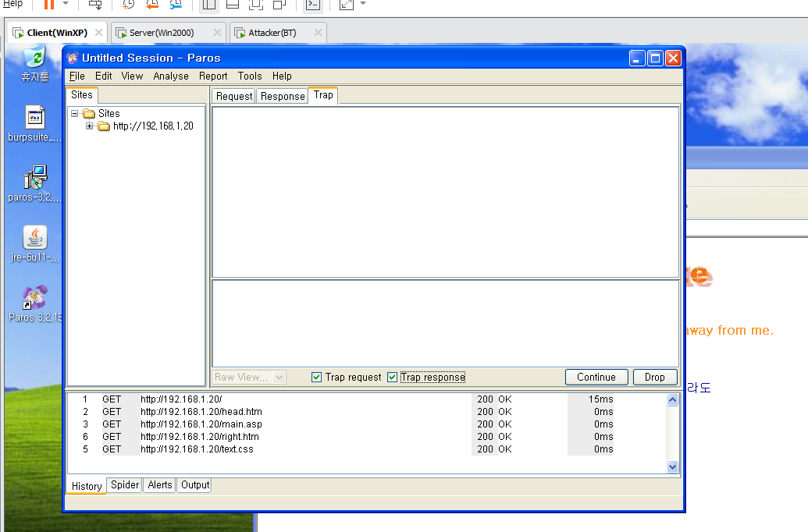Switch to the Spider bottom tab

(x=125, y=485)
